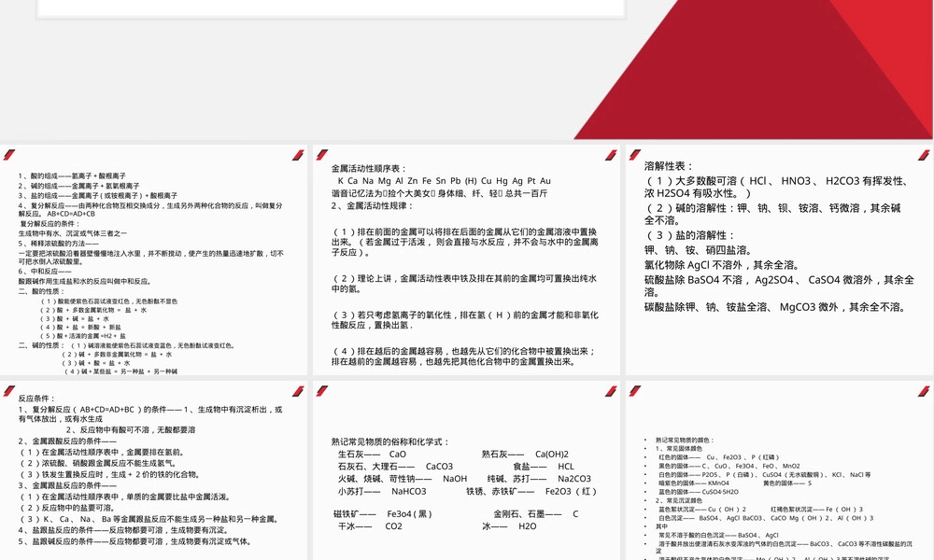Click the line "钾、钠、铵、硝四盐溶。"
The image size is (934, 560).
[698, 250]
